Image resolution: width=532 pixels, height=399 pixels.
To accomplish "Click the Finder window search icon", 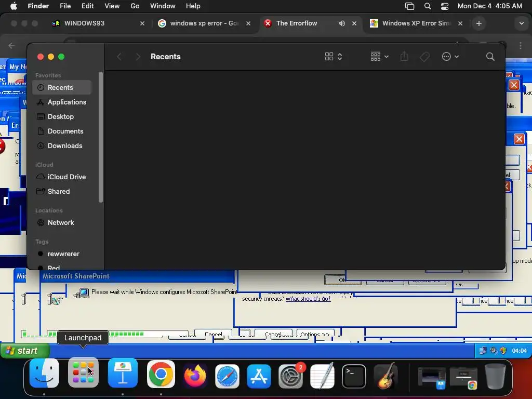I will [490, 57].
